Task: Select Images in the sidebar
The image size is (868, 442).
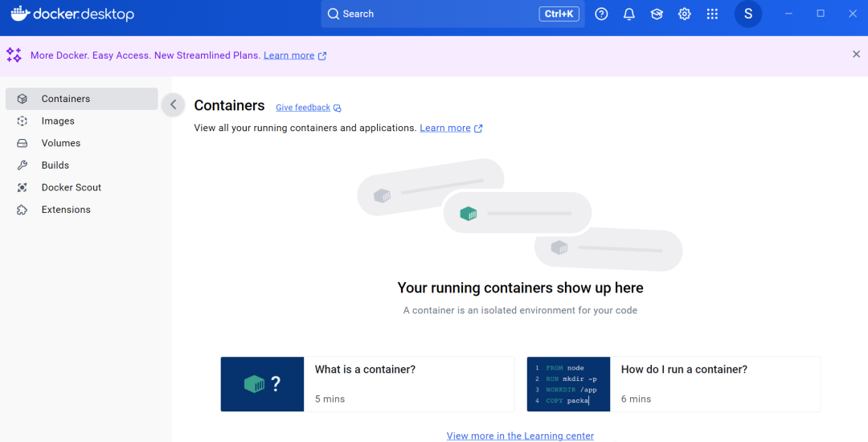Action: 82,121
